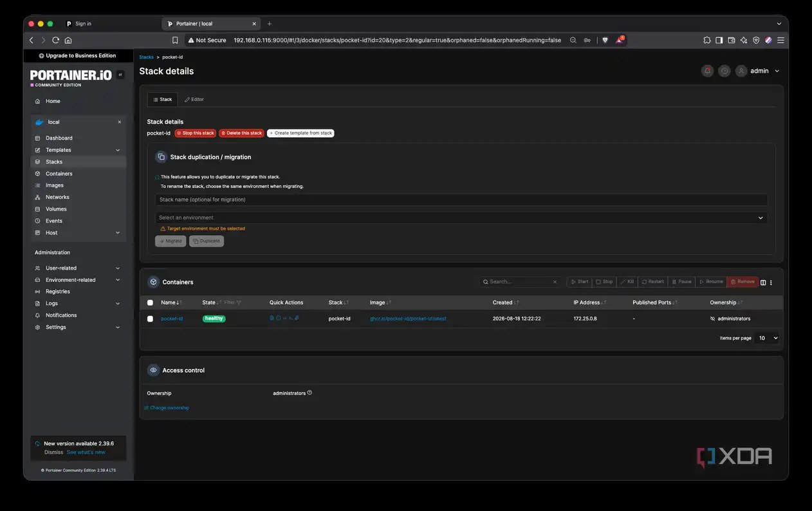Click Stop this stack button
This screenshot has width=812, height=511.
pos(195,133)
